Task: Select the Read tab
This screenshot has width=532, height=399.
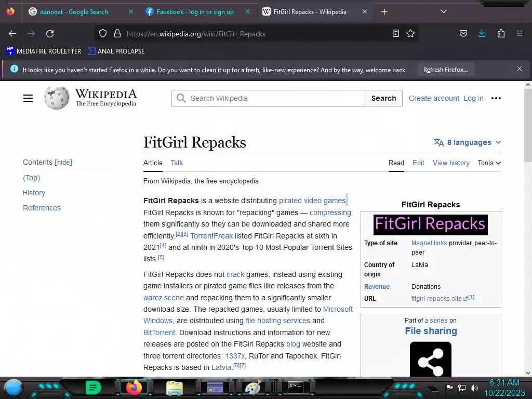Action: click(396, 163)
